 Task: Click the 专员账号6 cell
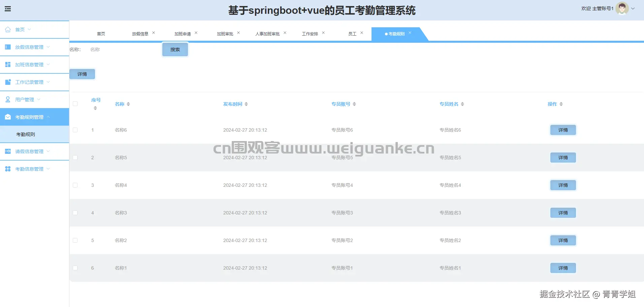[342, 130]
